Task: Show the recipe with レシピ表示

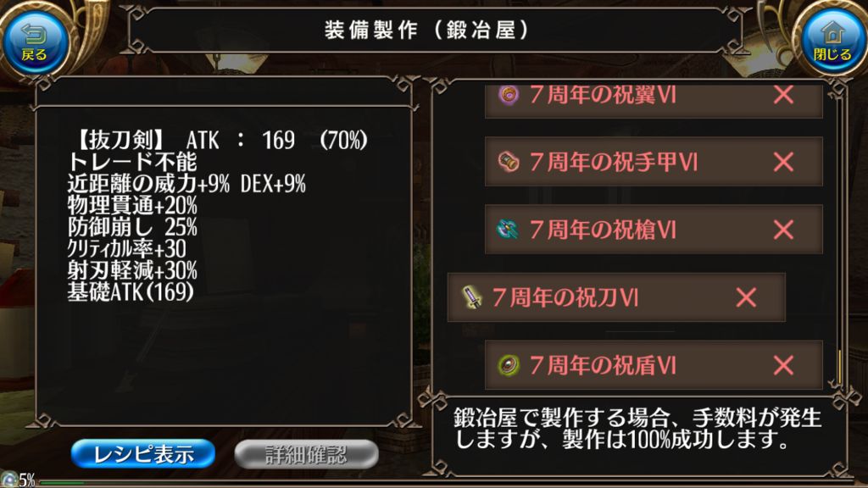Action: [143, 454]
